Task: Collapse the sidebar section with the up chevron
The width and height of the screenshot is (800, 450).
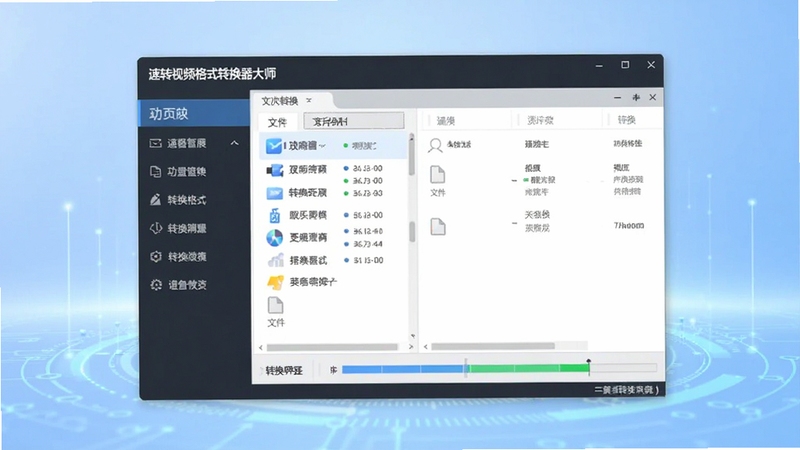Action: 234,143
